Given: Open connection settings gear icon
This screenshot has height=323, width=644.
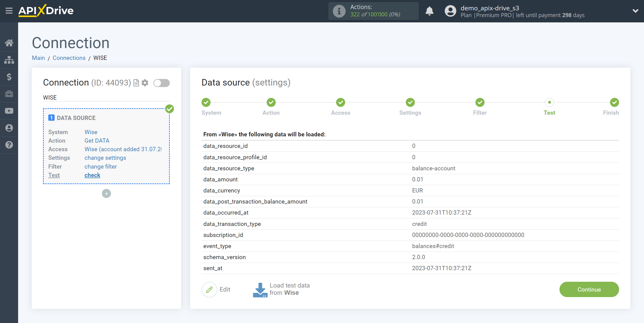Looking at the screenshot, I should 145,83.
